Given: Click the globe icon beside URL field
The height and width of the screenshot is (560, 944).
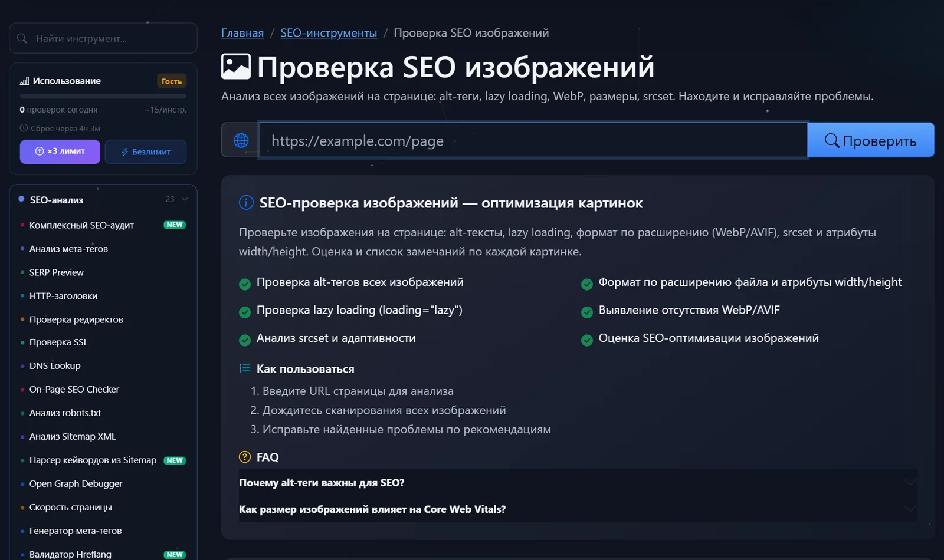Looking at the screenshot, I should (241, 140).
